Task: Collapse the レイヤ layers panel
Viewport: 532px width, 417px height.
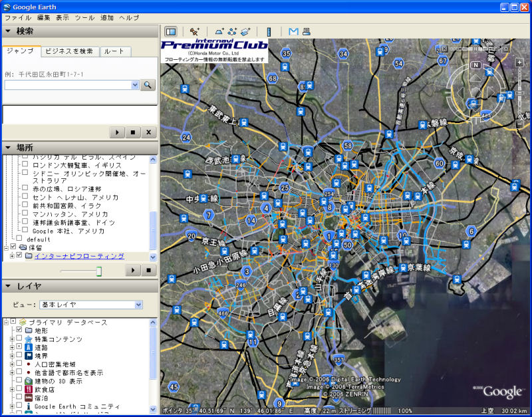Action: coord(8,286)
